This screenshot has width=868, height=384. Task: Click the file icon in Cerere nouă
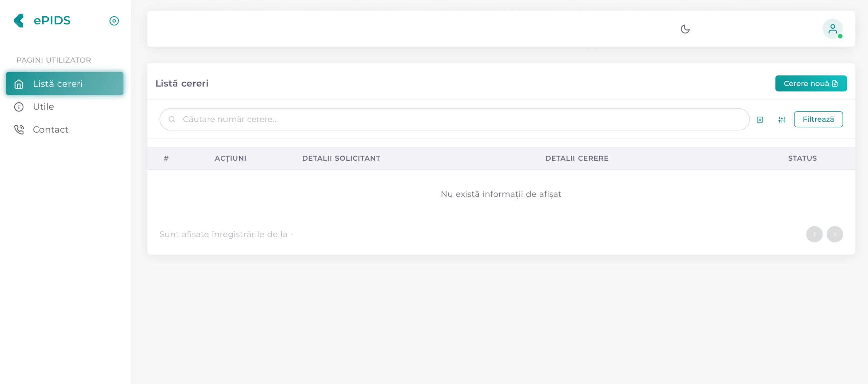coord(835,84)
